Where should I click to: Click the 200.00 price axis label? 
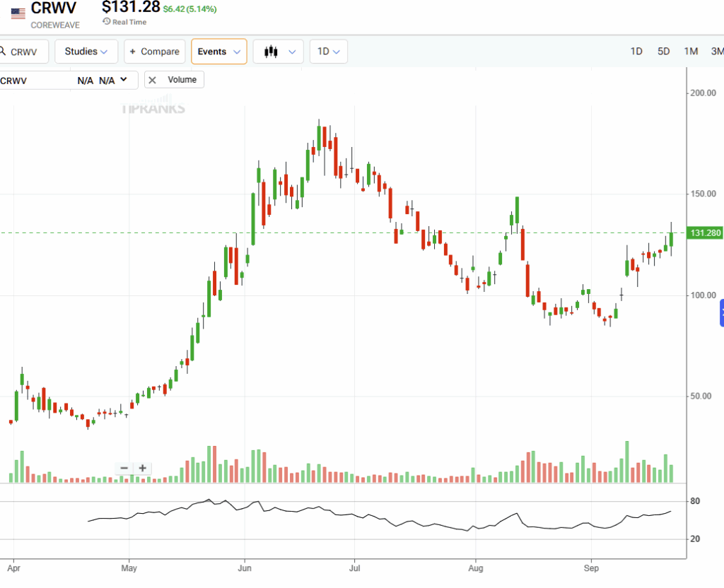(x=703, y=93)
